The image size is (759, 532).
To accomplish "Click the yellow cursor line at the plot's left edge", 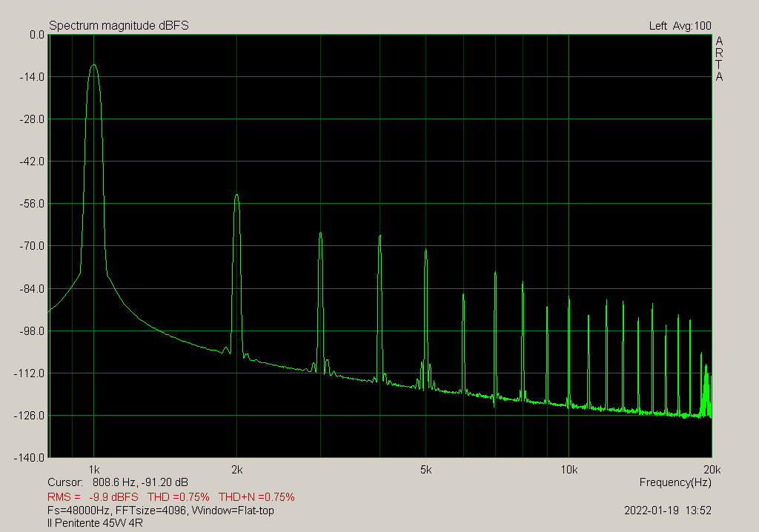I will (50, 246).
